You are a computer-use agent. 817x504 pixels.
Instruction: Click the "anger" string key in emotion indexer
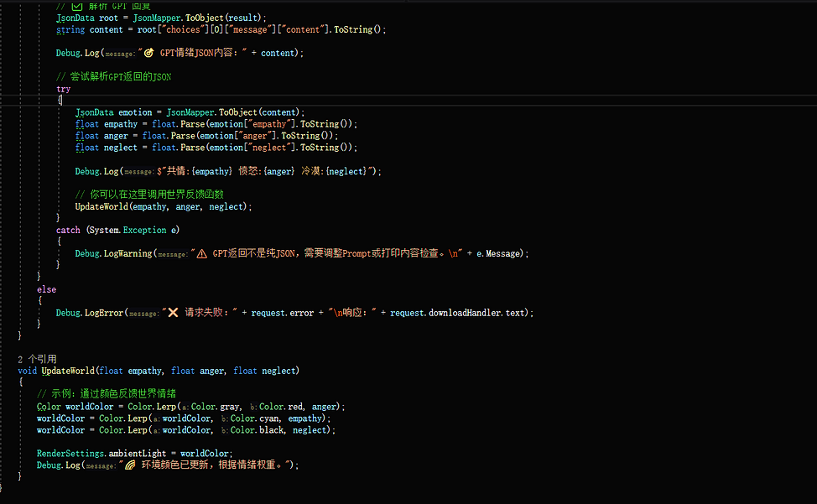coord(255,136)
